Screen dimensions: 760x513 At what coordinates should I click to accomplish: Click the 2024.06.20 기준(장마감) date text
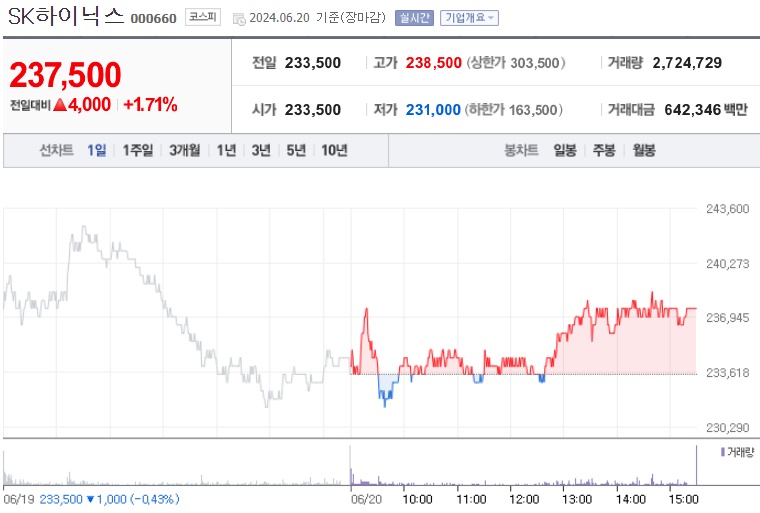pyautogui.click(x=317, y=18)
